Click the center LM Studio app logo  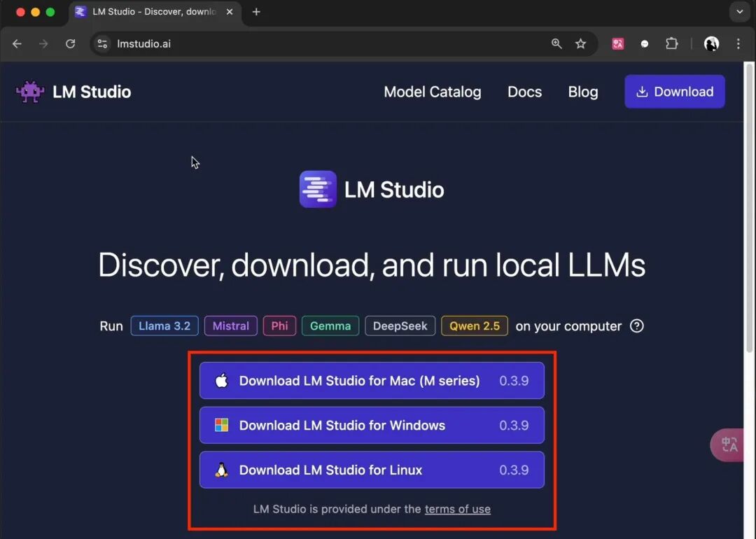point(318,190)
